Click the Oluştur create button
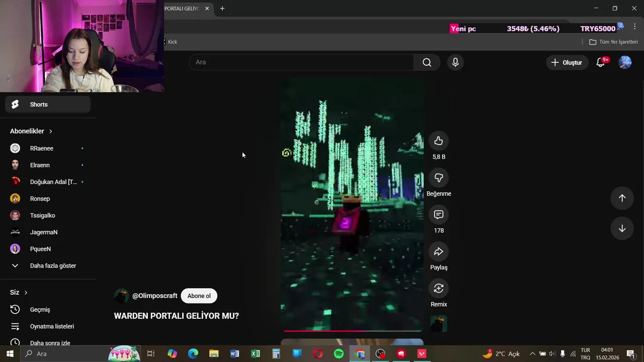 point(567,62)
